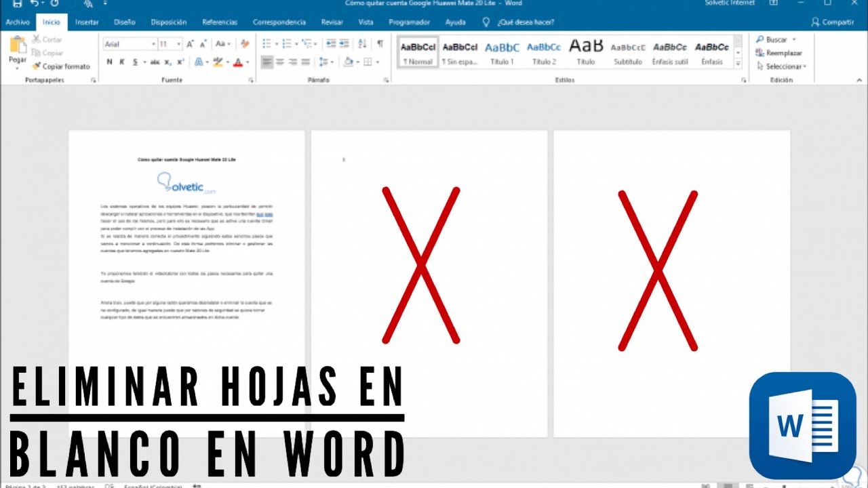
Task: Switch to the Vista tab
Action: (366, 22)
